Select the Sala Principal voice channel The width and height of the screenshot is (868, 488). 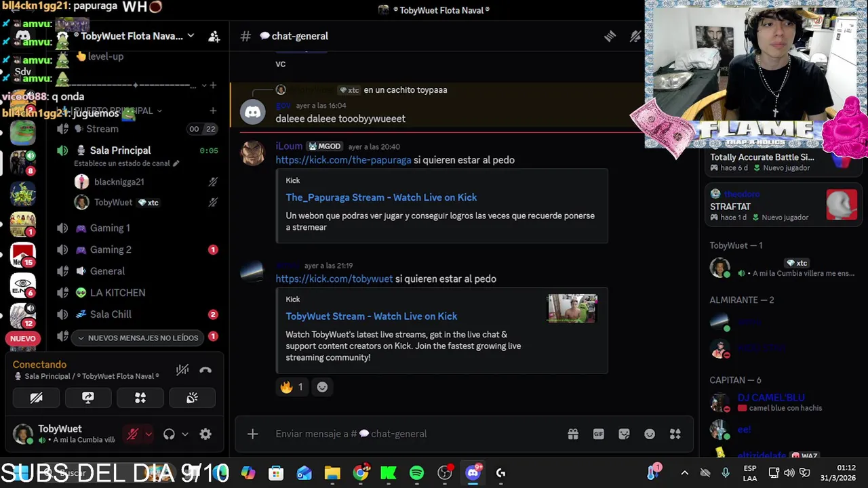pos(136,150)
